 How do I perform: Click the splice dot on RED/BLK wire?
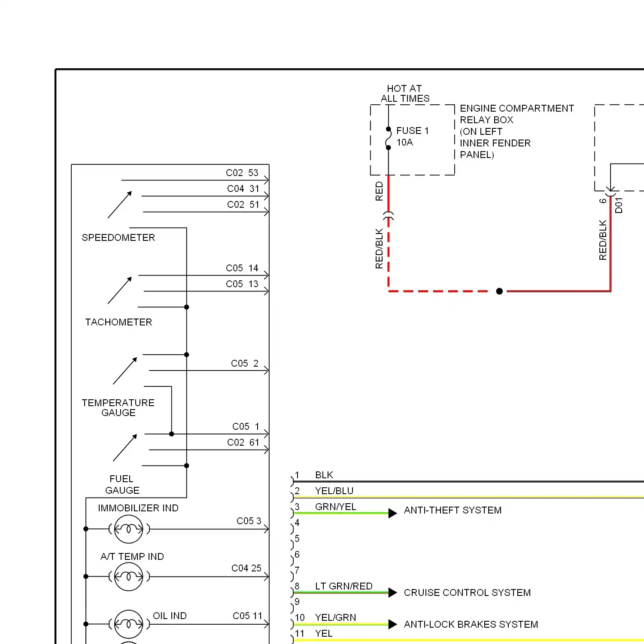(x=499, y=291)
